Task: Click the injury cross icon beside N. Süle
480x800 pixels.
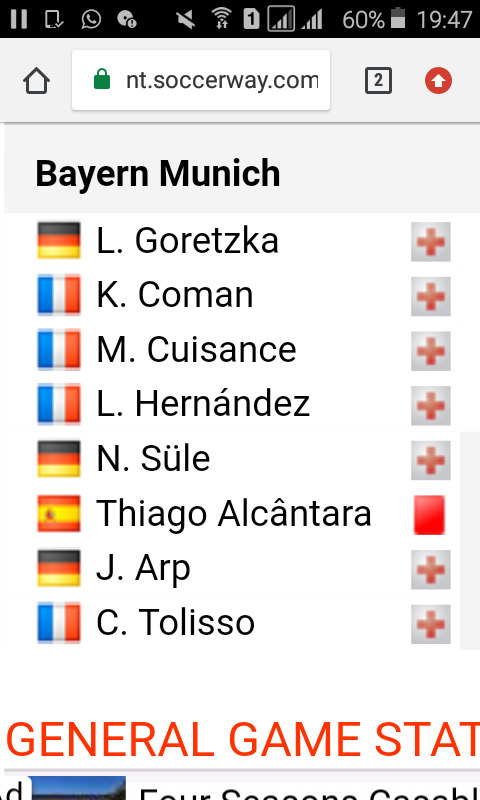Action: (x=431, y=461)
